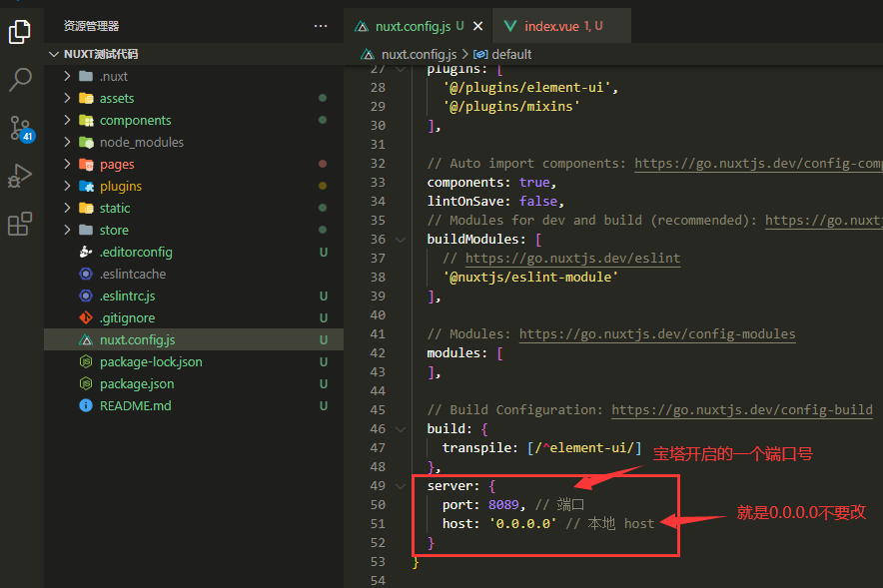Click lintOnSave false value
The image size is (883, 588).
[x=538, y=201]
